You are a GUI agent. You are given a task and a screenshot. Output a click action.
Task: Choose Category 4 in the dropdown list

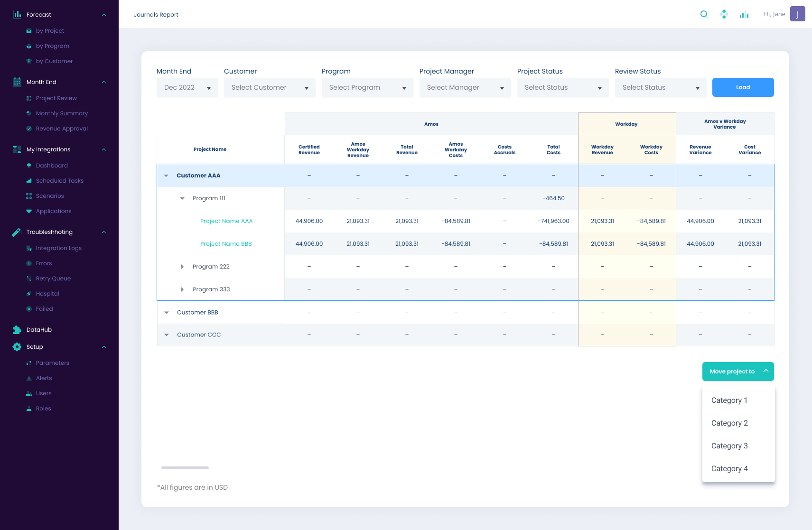click(x=729, y=469)
